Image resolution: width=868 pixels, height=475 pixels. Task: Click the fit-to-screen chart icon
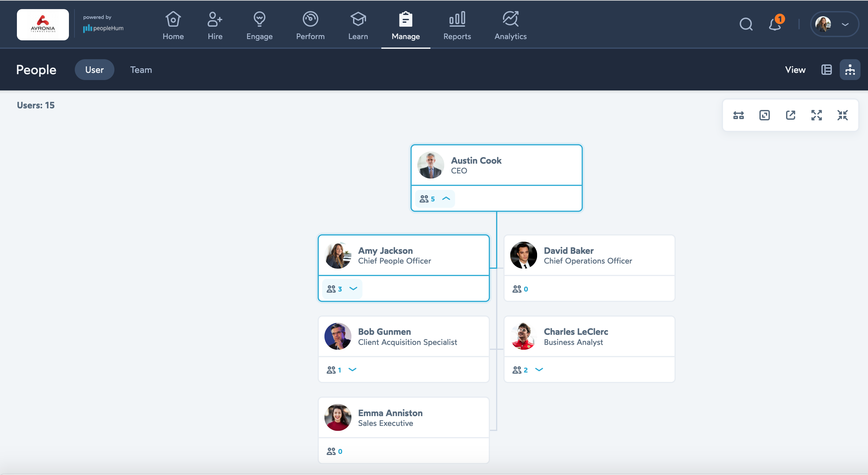coord(764,115)
